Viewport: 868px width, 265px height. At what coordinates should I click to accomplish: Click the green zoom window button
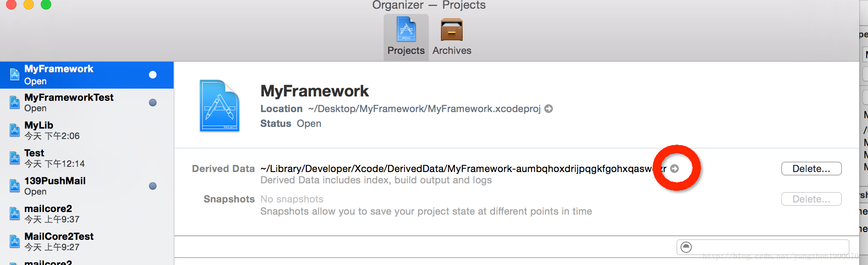point(46,4)
